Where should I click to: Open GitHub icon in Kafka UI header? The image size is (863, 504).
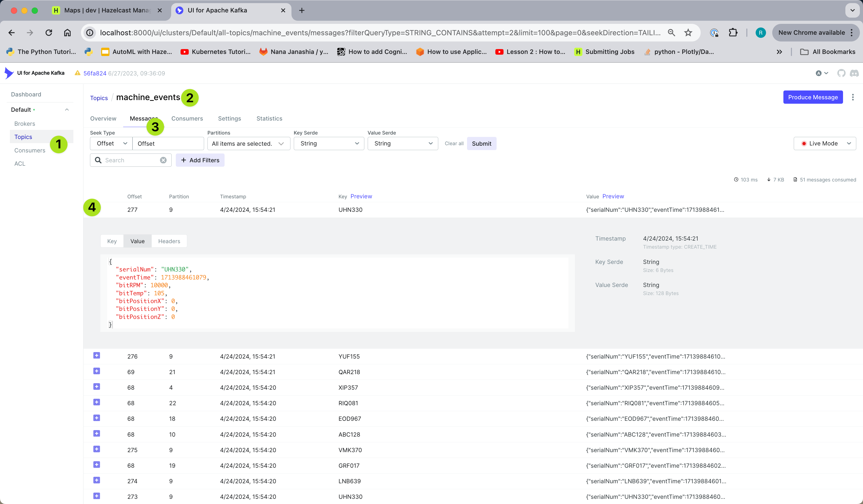(841, 73)
